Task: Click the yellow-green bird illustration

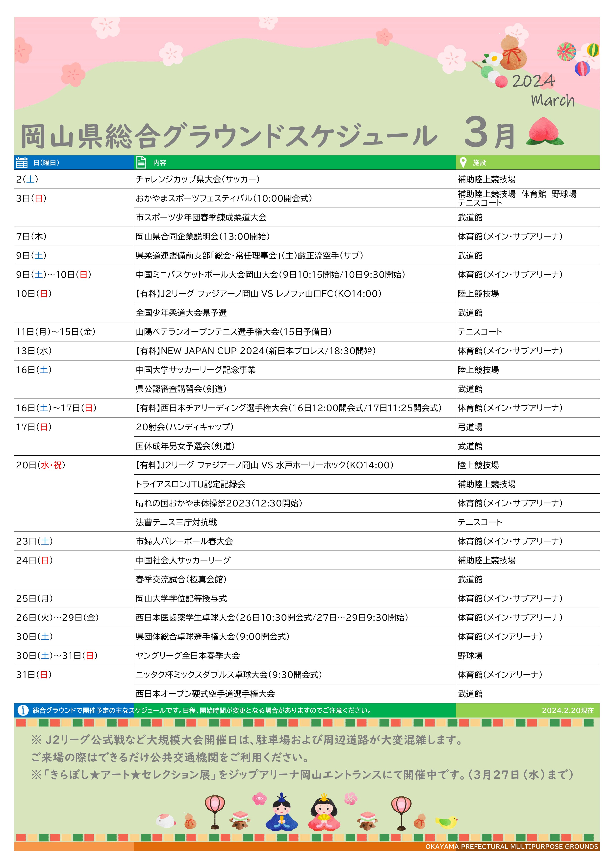Action: click(446, 822)
